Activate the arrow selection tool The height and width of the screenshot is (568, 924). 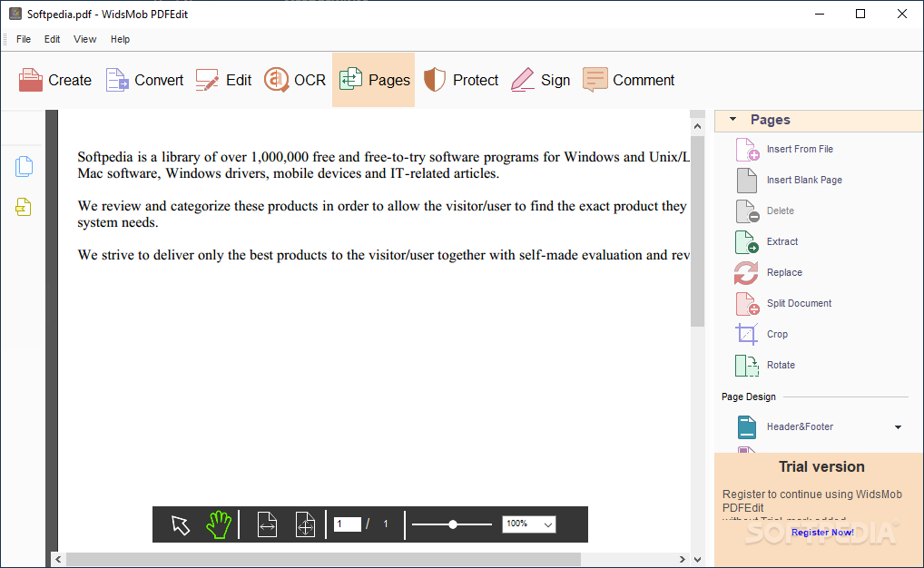click(181, 524)
